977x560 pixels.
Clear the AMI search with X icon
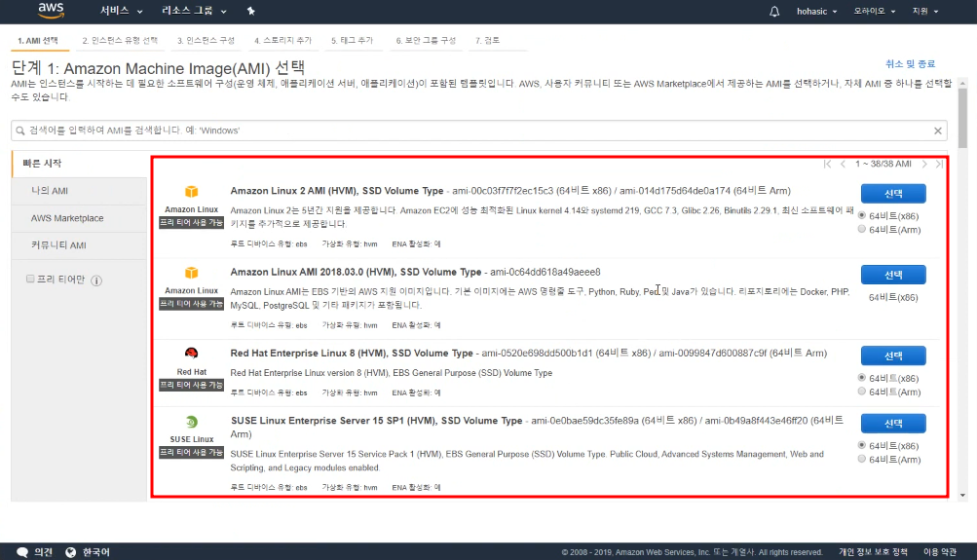point(938,131)
